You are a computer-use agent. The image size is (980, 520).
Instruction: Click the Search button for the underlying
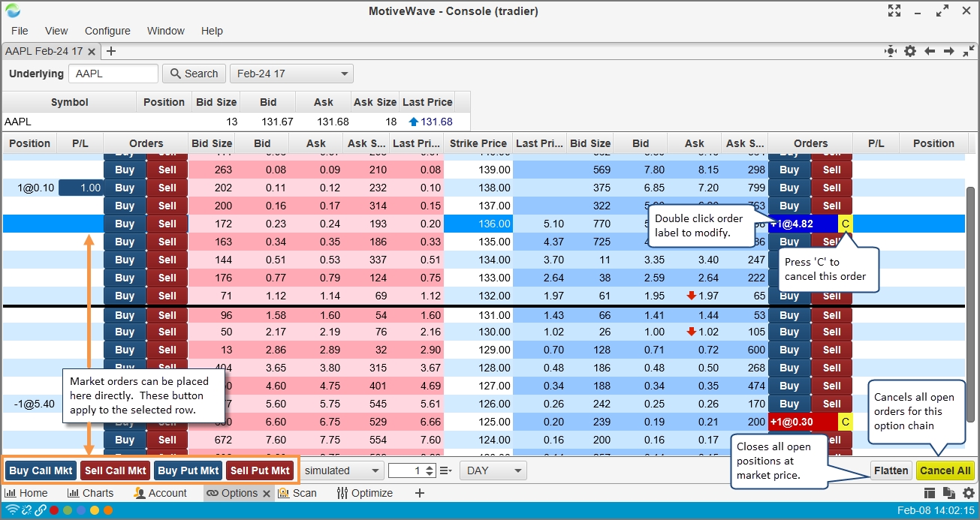[194, 74]
